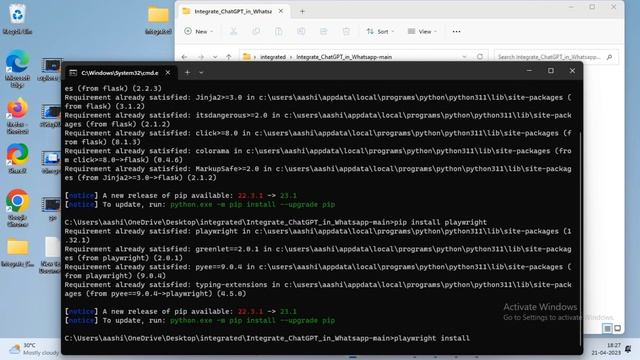Click the Delete trash icon in Explorer

coord(346,31)
